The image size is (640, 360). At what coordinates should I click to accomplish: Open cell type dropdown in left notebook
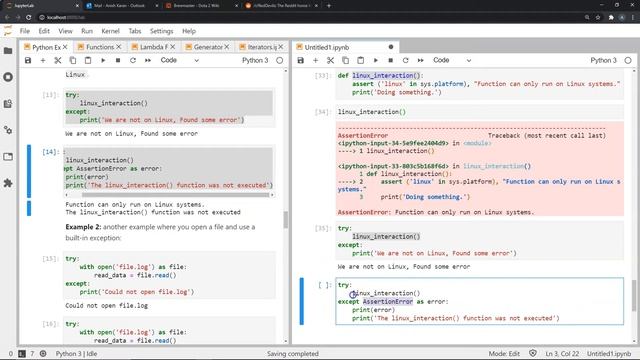coord(180,60)
